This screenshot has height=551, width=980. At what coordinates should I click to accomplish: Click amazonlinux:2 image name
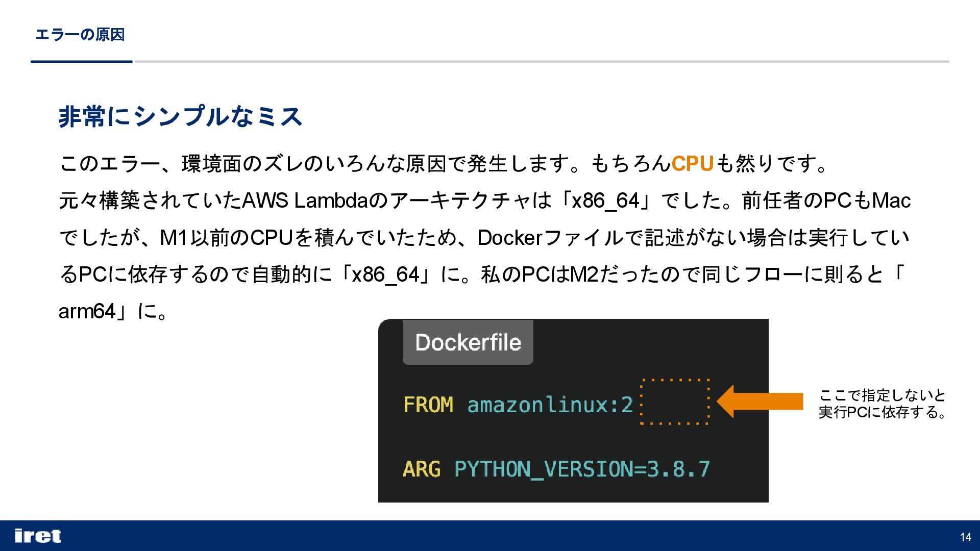pos(550,405)
